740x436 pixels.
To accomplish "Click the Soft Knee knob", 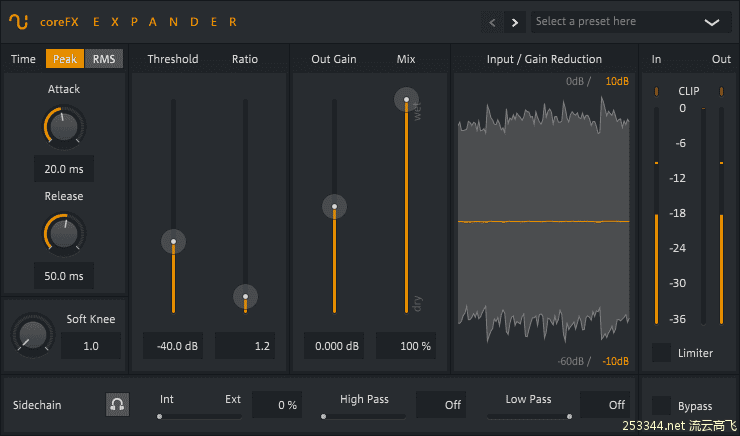I will tap(33, 335).
